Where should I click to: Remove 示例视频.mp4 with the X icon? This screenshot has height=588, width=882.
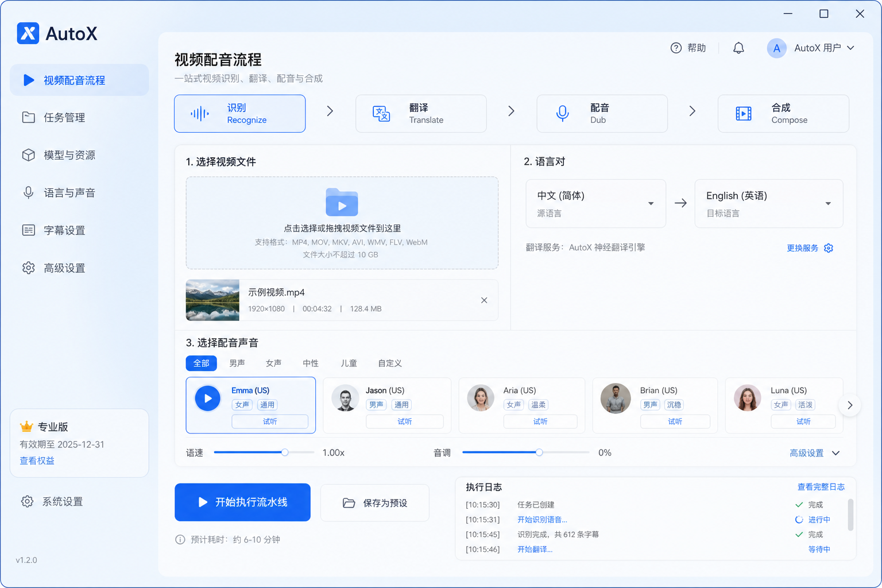[x=484, y=300]
